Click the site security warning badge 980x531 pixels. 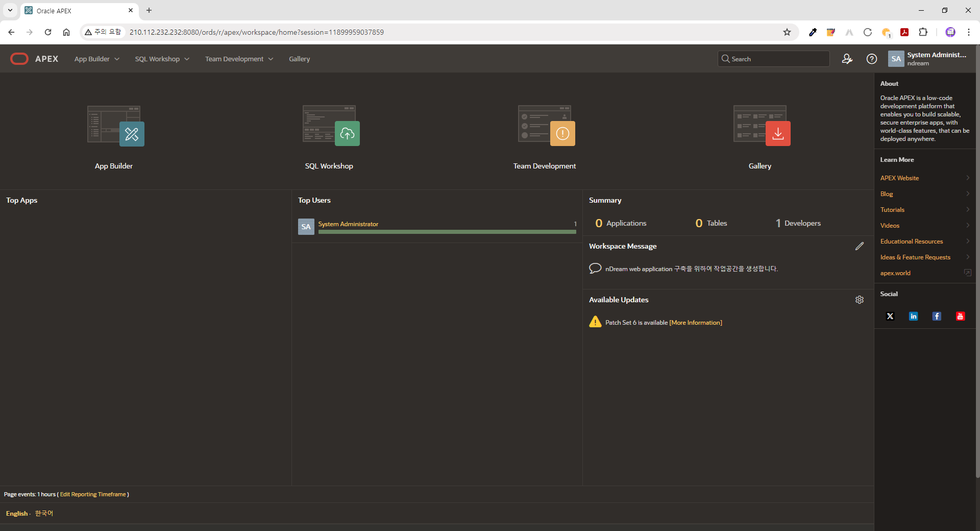click(103, 32)
